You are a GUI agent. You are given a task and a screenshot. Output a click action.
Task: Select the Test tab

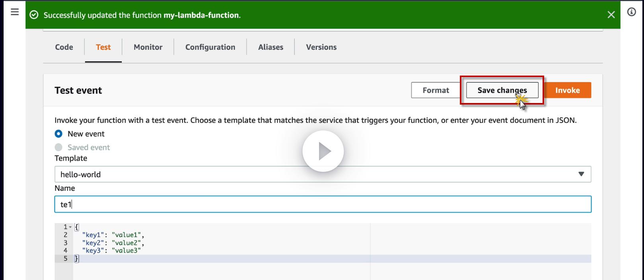click(103, 47)
